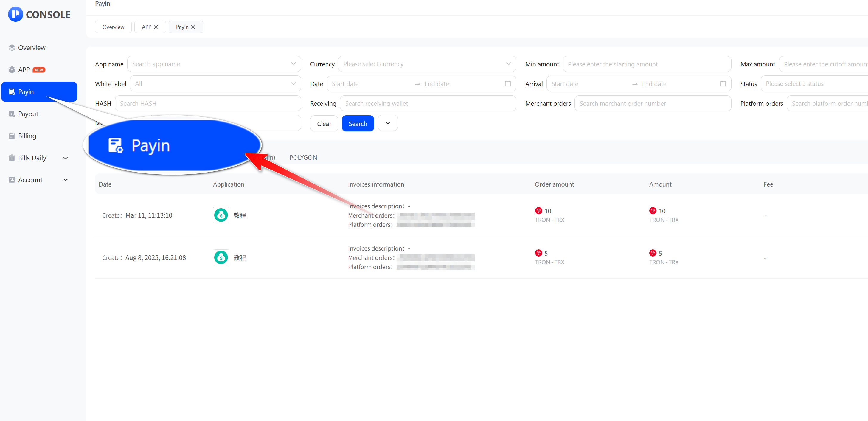Expand the Bills Daily submenu

coord(65,158)
